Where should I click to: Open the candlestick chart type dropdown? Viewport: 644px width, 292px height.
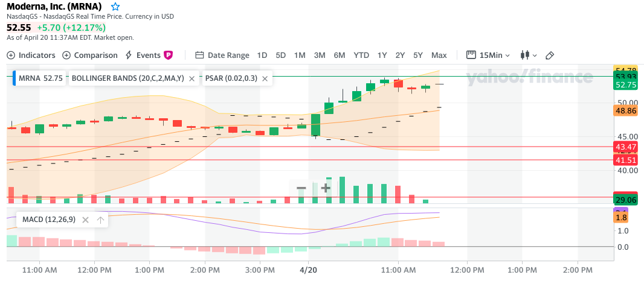[x=528, y=55]
